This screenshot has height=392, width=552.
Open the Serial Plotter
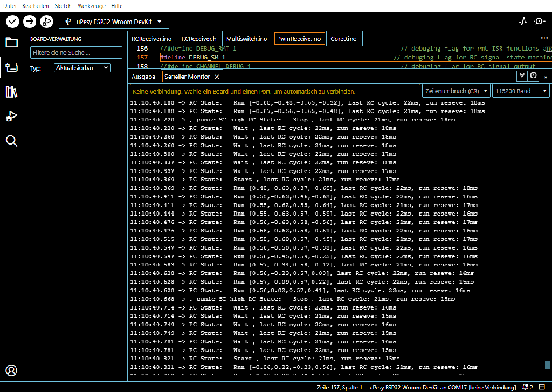522,22
